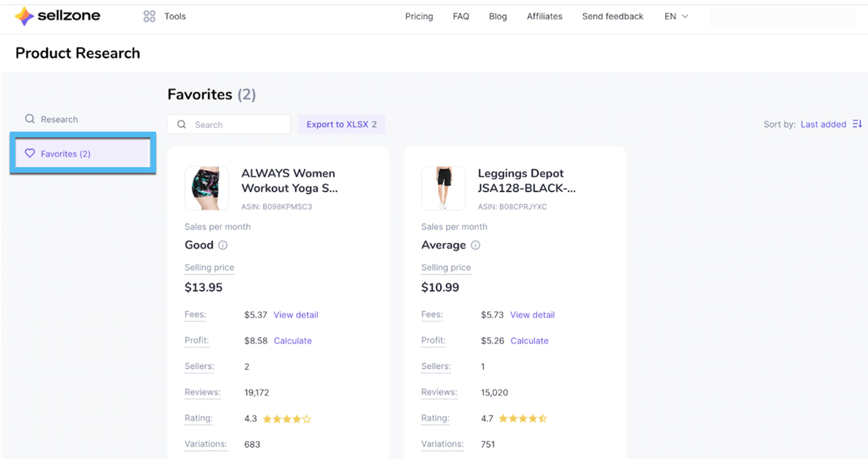Click the Favorites heart icon in sidebar

(x=30, y=153)
